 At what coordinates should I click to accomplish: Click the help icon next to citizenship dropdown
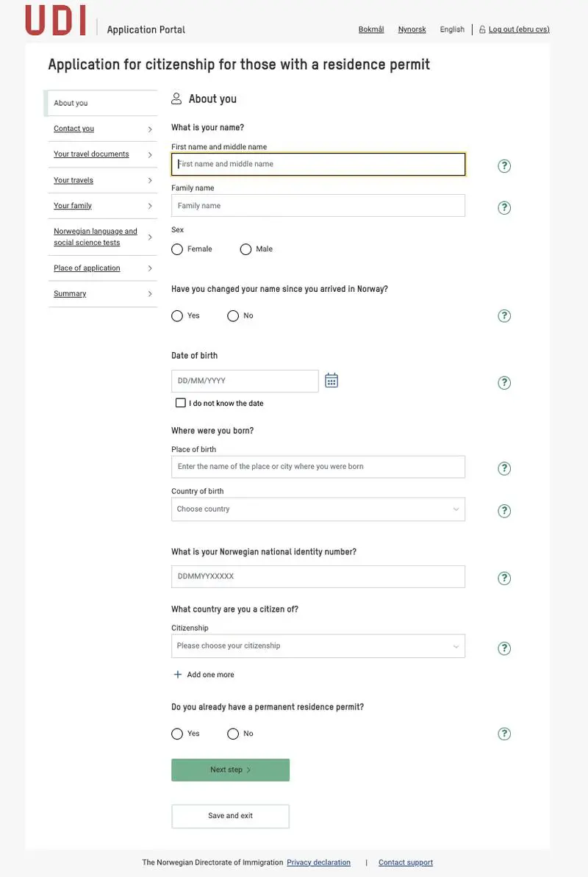tap(503, 648)
